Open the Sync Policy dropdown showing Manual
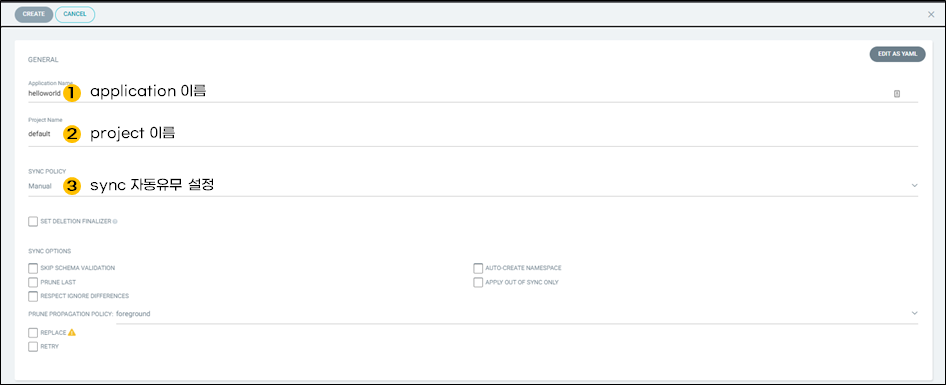Screen dimensions: 946x385 pos(473,186)
